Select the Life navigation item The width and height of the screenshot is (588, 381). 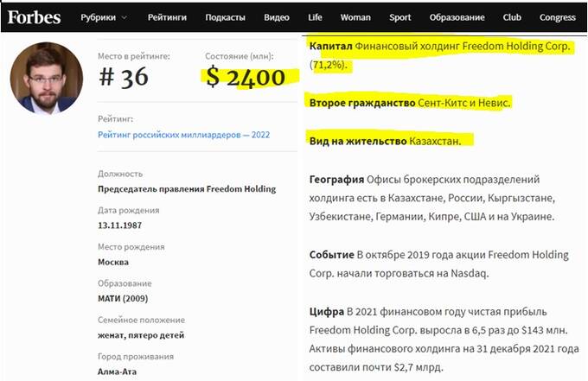tap(316, 17)
